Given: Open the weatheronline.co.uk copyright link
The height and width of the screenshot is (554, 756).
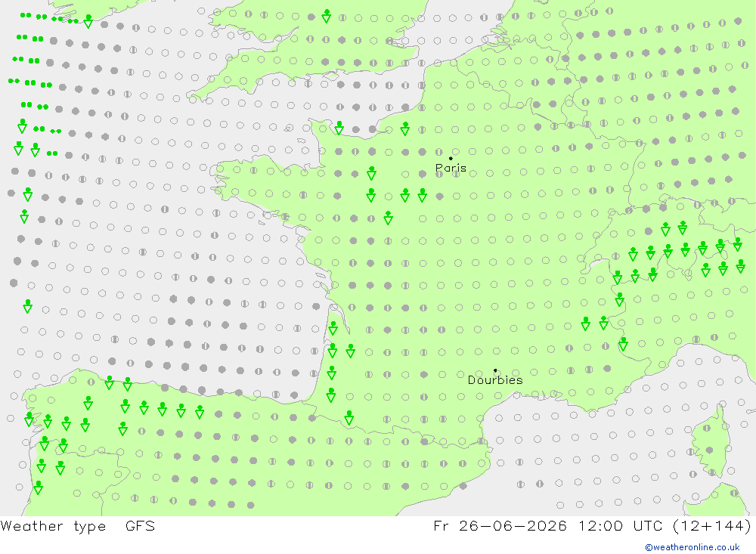Looking at the screenshot, I should (x=692, y=547).
